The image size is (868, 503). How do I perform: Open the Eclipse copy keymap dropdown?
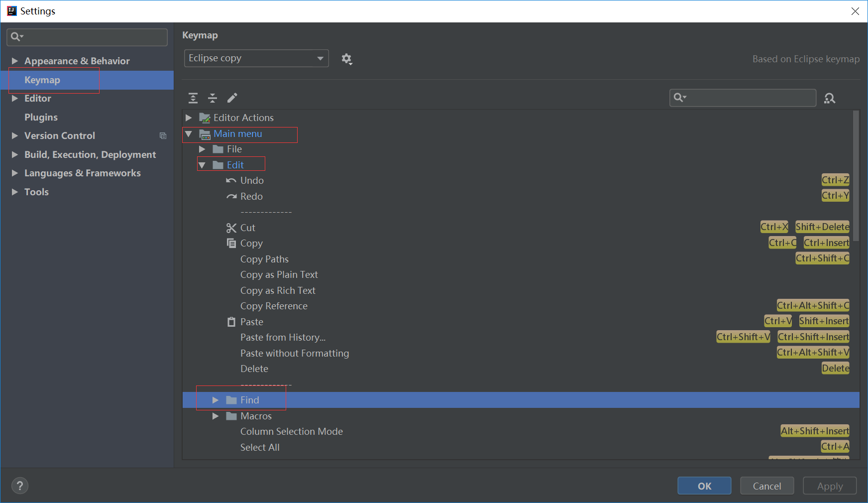[256, 58]
